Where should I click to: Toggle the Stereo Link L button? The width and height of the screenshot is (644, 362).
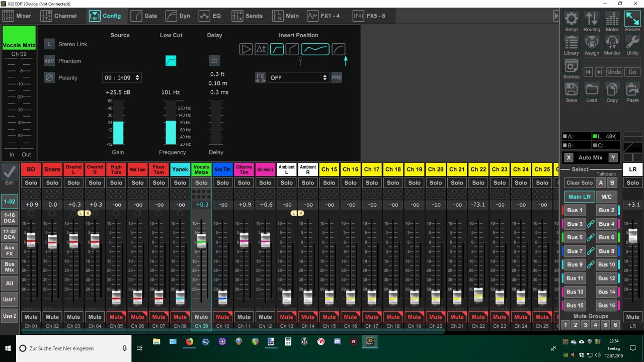[49, 44]
